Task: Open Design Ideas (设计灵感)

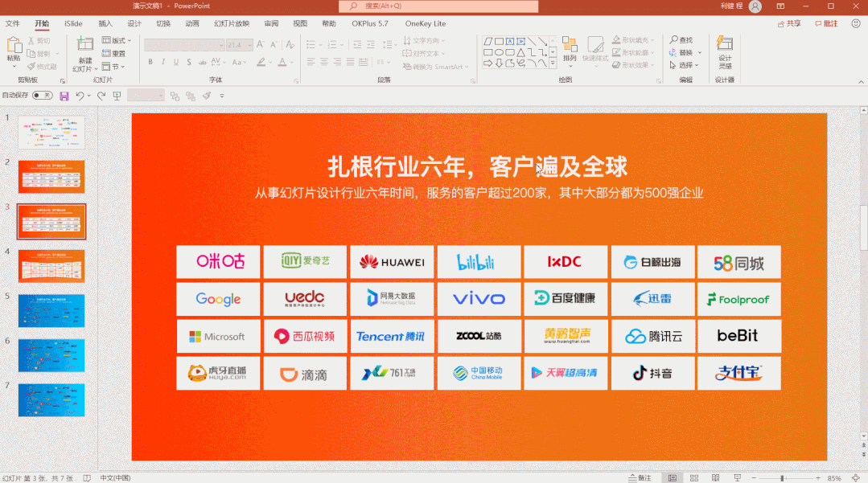Action: pyautogui.click(x=725, y=52)
